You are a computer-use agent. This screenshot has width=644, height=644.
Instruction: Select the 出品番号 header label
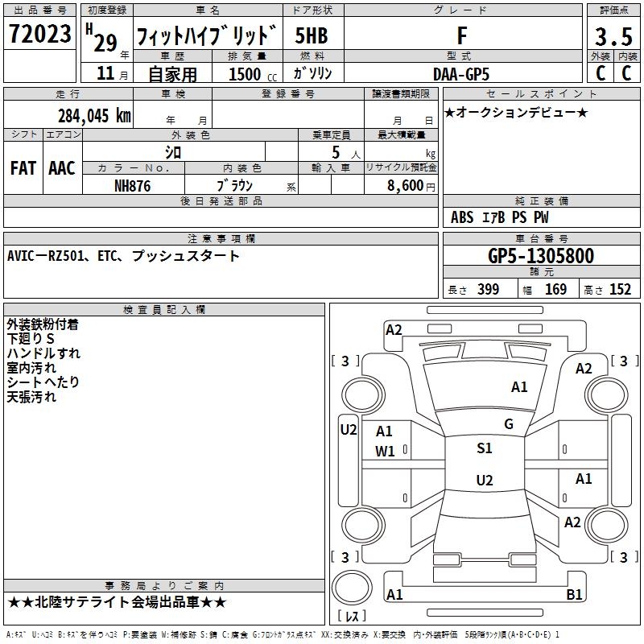(39, 10)
